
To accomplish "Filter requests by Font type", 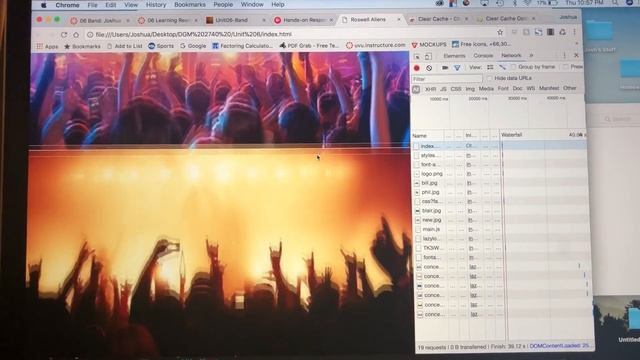I will 503,88.
